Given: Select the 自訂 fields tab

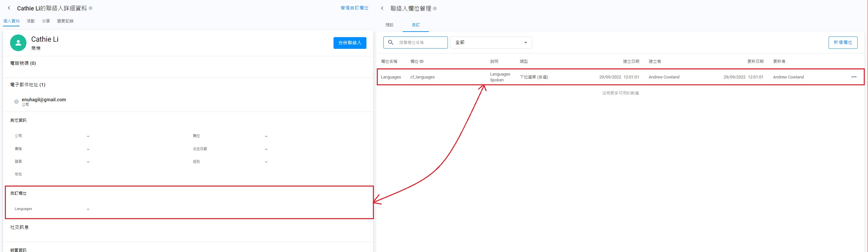Looking at the screenshot, I should 416,25.
